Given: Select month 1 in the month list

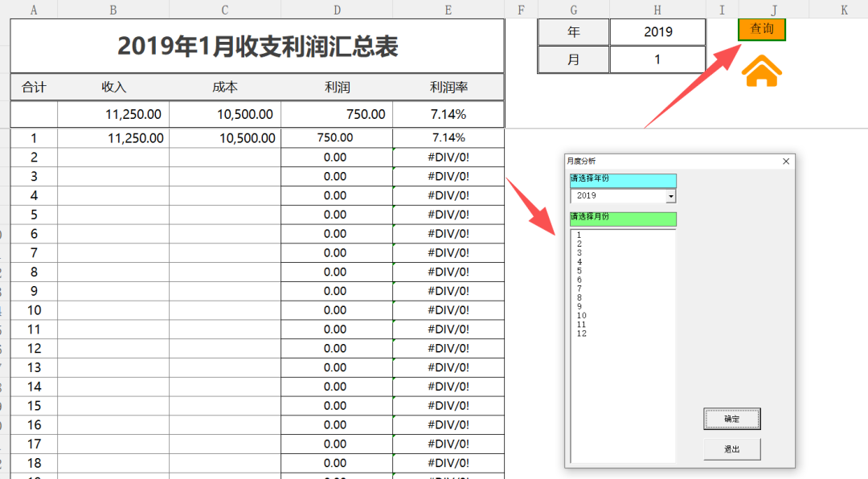Looking at the screenshot, I should pyautogui.click(x=579, y=235).
